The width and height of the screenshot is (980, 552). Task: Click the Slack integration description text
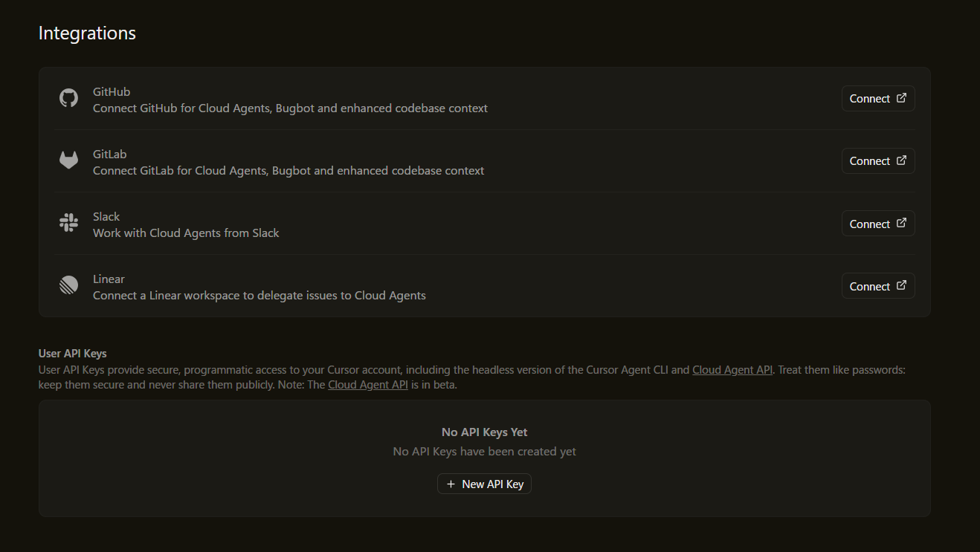[186, 233]
